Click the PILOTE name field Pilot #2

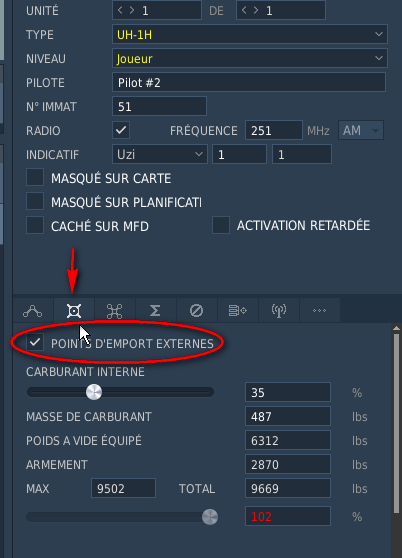point(249,82)
